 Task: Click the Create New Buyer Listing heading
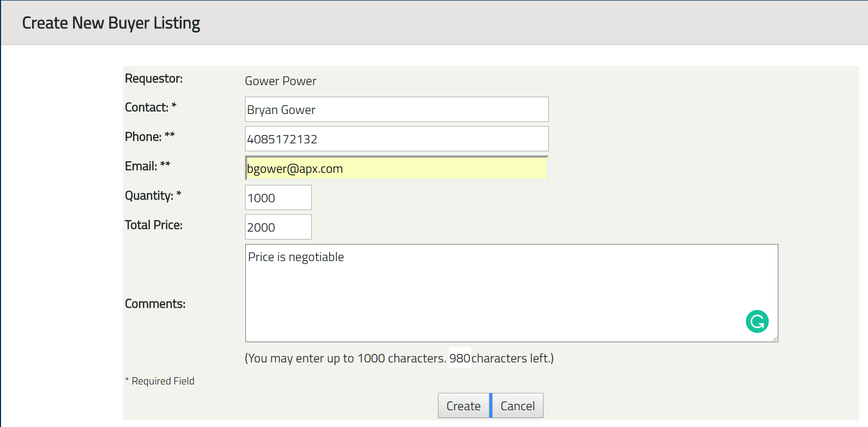click(x=111, y=23)
